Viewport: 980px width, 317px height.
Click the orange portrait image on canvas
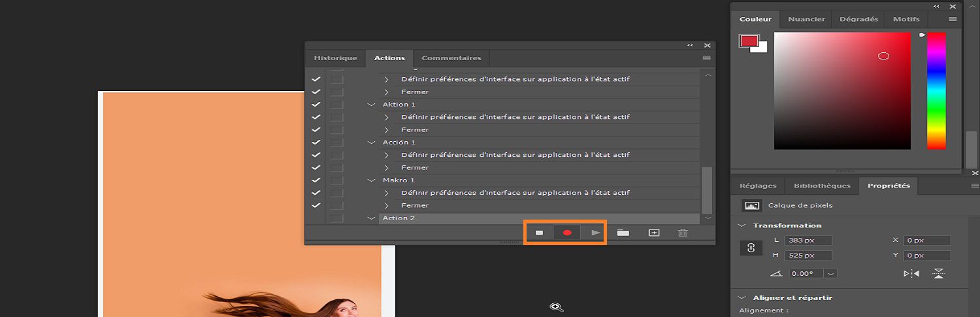[x=242, y=204]
